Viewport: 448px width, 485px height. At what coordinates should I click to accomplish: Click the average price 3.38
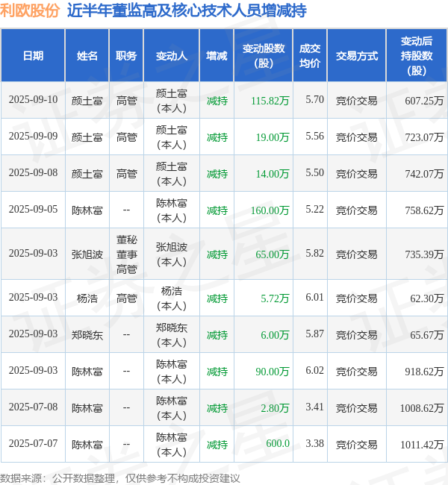tap(314, 443)
